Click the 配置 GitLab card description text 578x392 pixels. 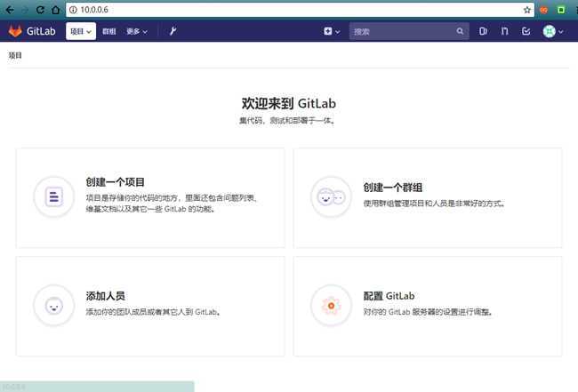point(428,312)
